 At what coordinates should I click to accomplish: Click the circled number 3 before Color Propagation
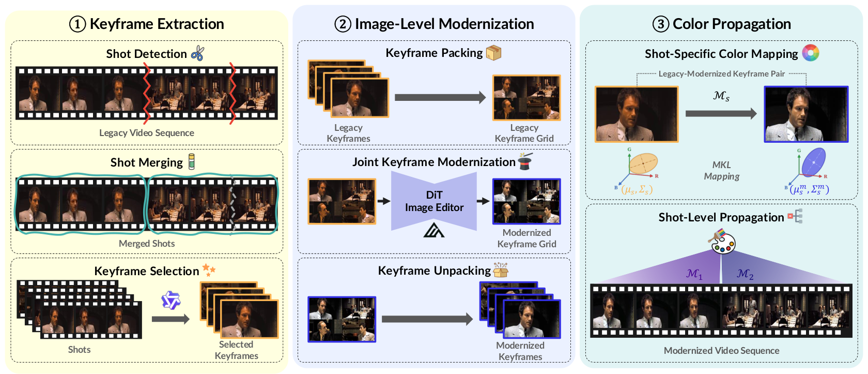[x=660, y=24]
